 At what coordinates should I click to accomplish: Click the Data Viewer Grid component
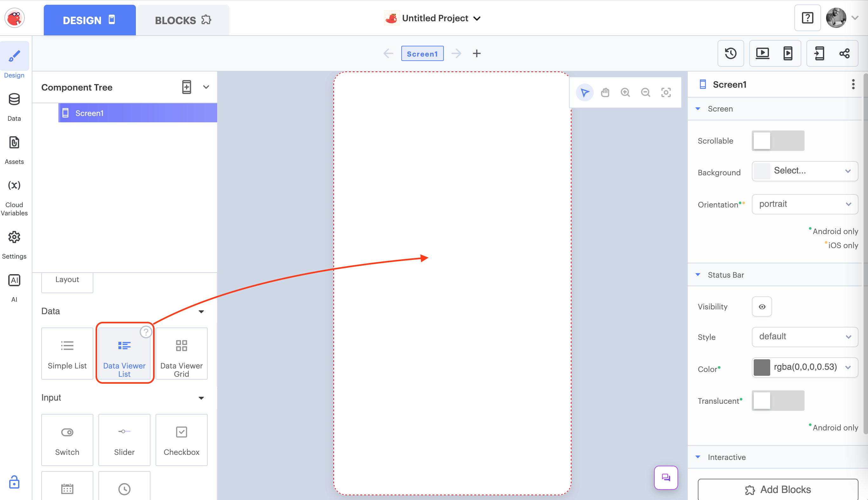click(181, 354)
